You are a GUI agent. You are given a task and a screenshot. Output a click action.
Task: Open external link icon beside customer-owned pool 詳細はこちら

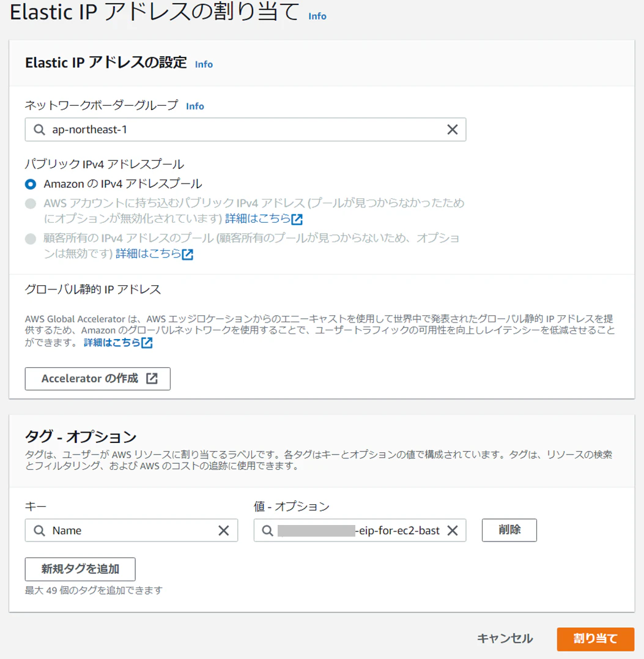tap(187, 255)
